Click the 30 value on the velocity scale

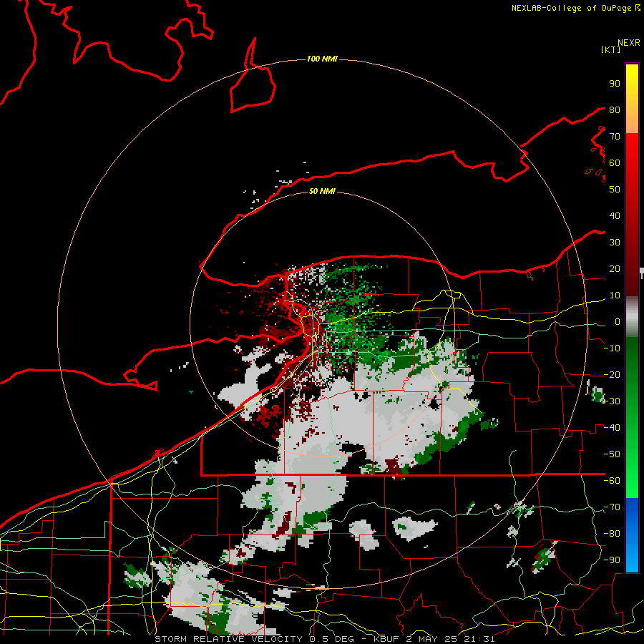(x=615, y=243)
